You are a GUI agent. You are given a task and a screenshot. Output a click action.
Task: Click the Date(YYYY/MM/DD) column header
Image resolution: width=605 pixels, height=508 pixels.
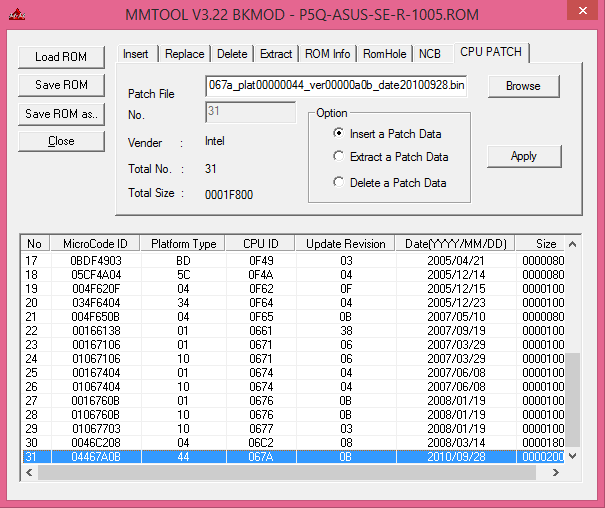[456, 244]
